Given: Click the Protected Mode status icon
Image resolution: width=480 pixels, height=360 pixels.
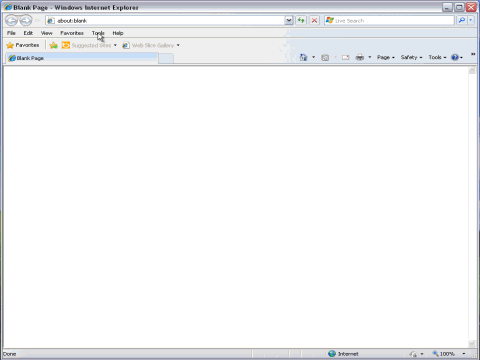Looking at the screenshot, I should tap(413, 354).
